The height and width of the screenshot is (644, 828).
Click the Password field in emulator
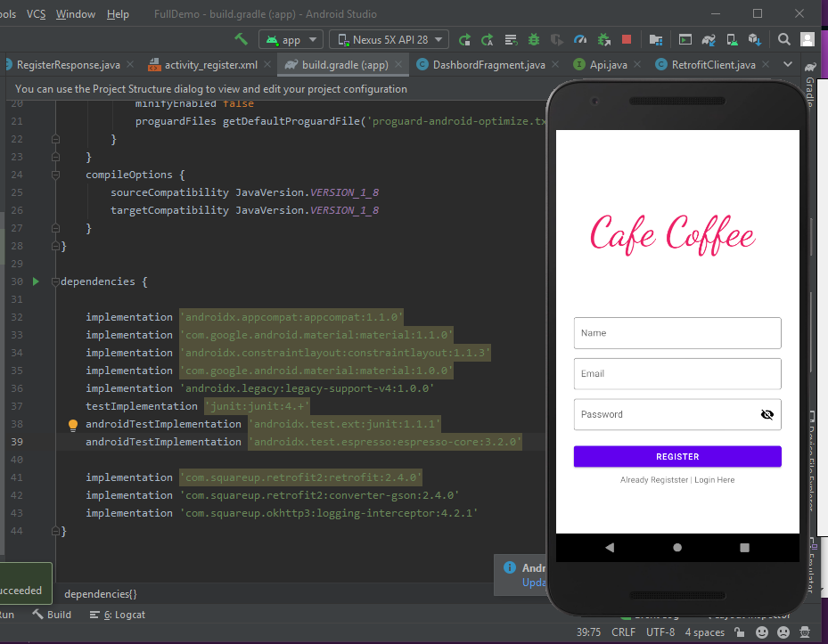tap(677, 414)
